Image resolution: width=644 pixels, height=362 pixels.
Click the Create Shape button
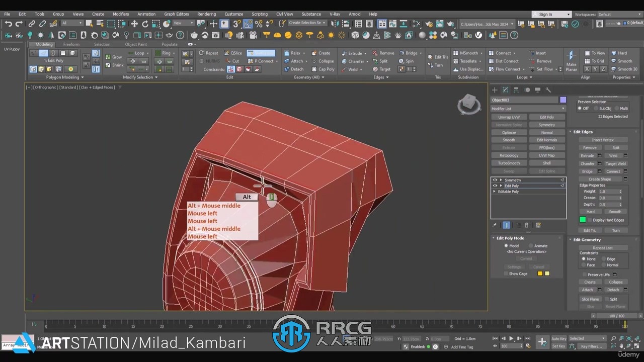pos(600,179)
